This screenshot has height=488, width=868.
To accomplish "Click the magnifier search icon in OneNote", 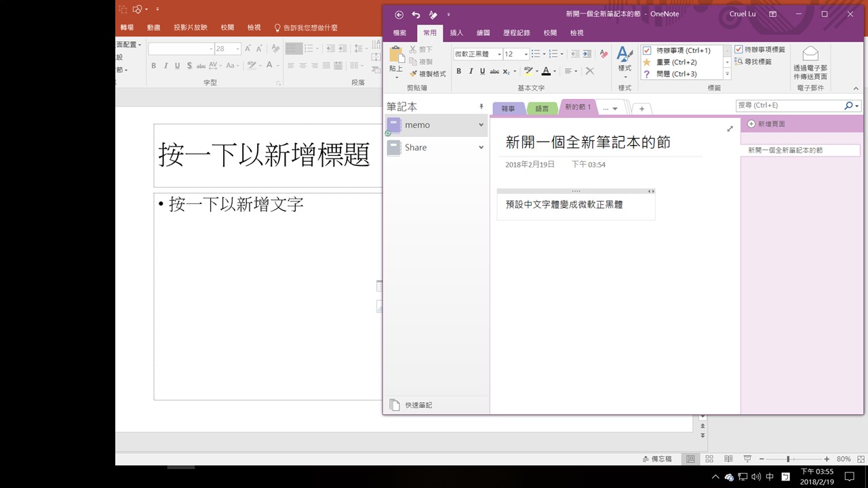I will (848, 106).
